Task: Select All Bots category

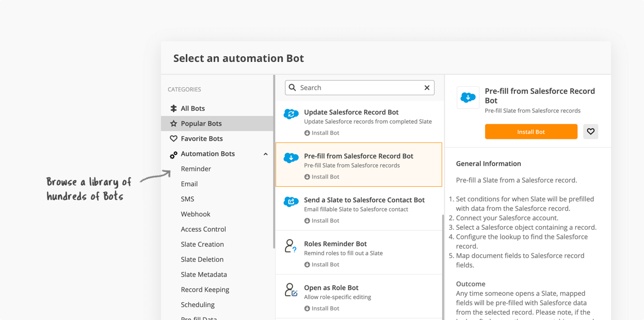Action: point(217,108)
